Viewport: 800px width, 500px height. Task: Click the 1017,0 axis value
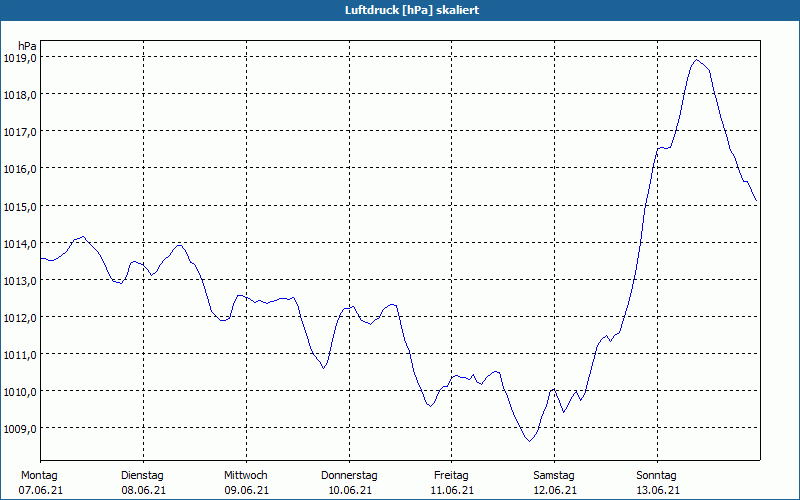pyautogui.click(x=21, y=132)
